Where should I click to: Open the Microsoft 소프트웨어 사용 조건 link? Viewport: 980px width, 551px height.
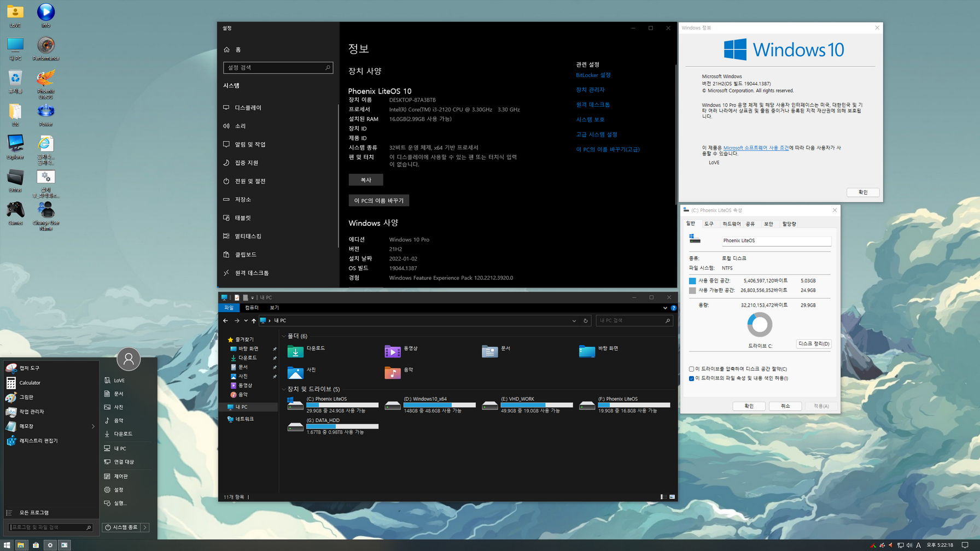click(756, 148)
